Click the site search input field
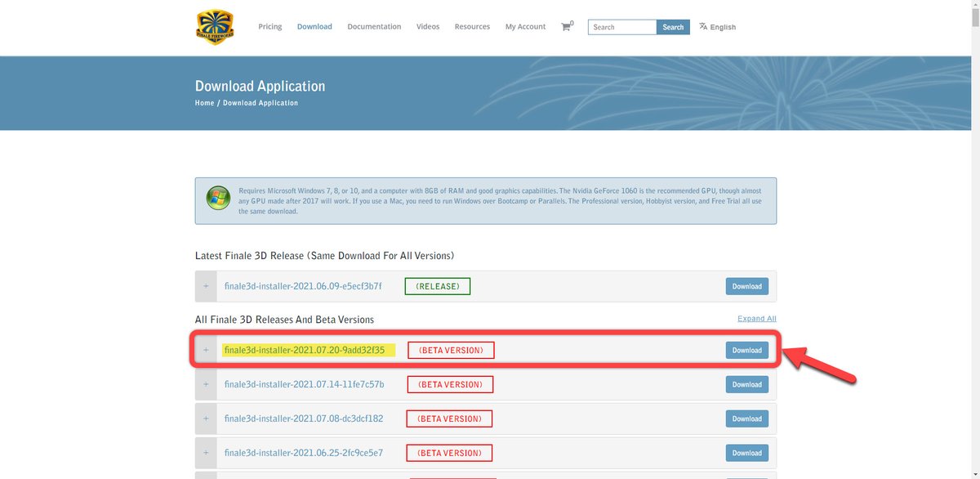The image size is (980, 479). [x=622, y=27]
